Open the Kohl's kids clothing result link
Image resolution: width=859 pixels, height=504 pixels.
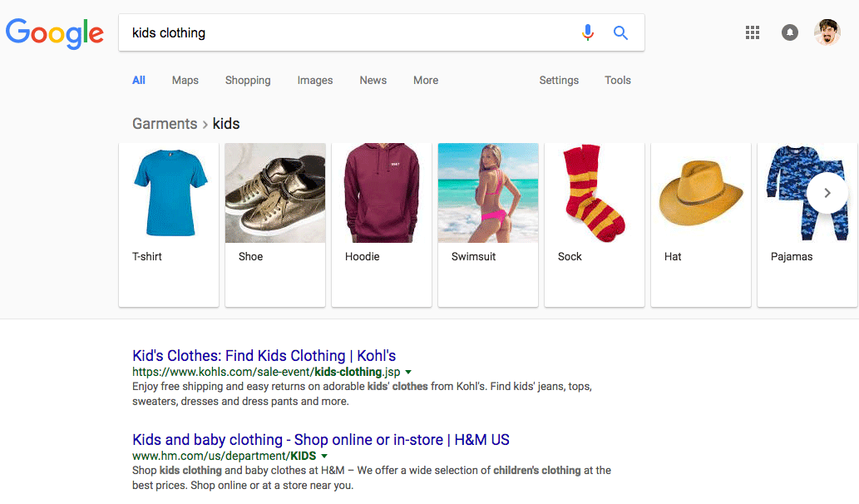(x=266, y=355)
